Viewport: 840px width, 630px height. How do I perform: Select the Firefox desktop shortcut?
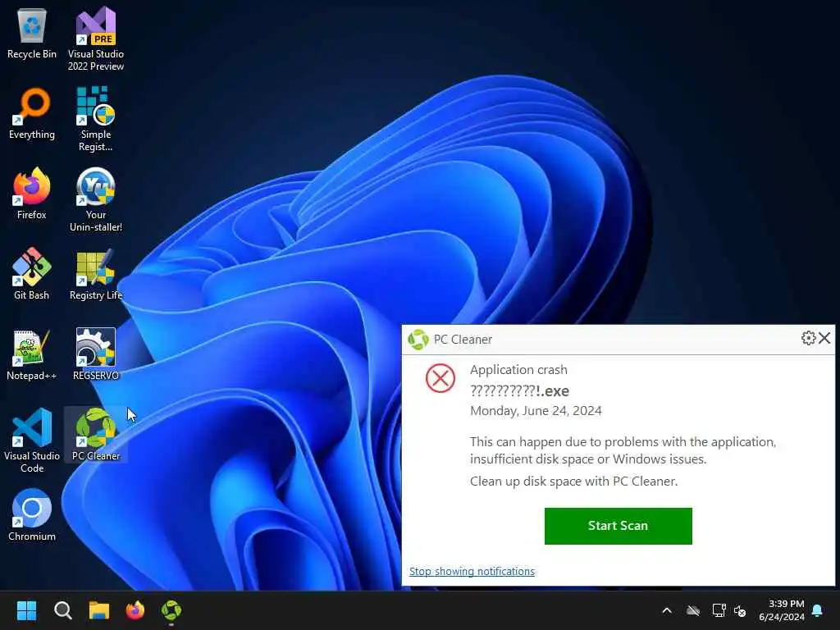pos(32,194)
